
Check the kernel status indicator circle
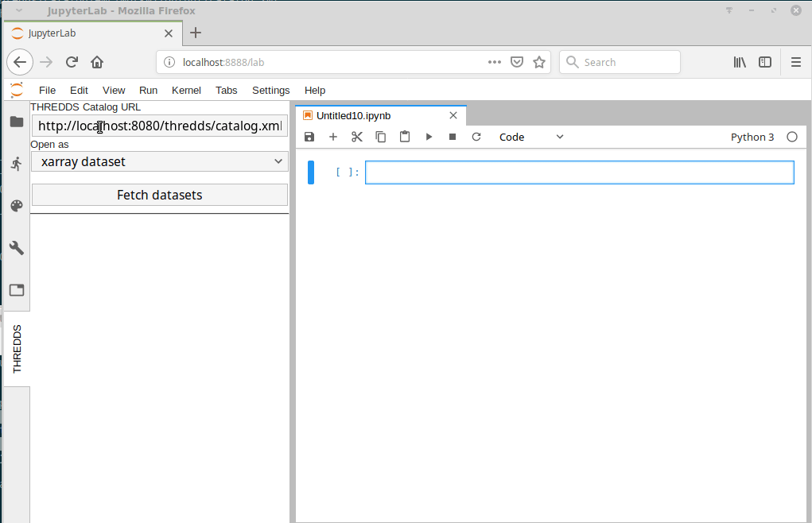pyautogui.click(x=792, y=137)
